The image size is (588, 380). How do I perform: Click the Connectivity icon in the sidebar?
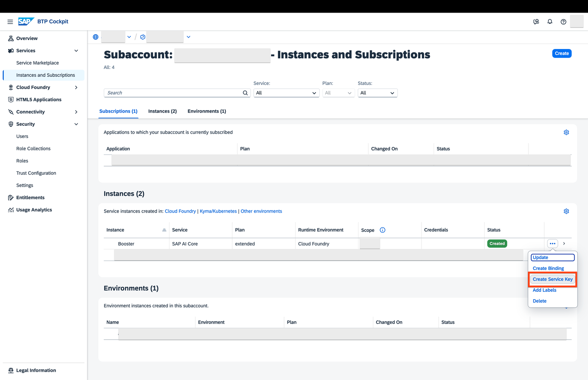11,112
